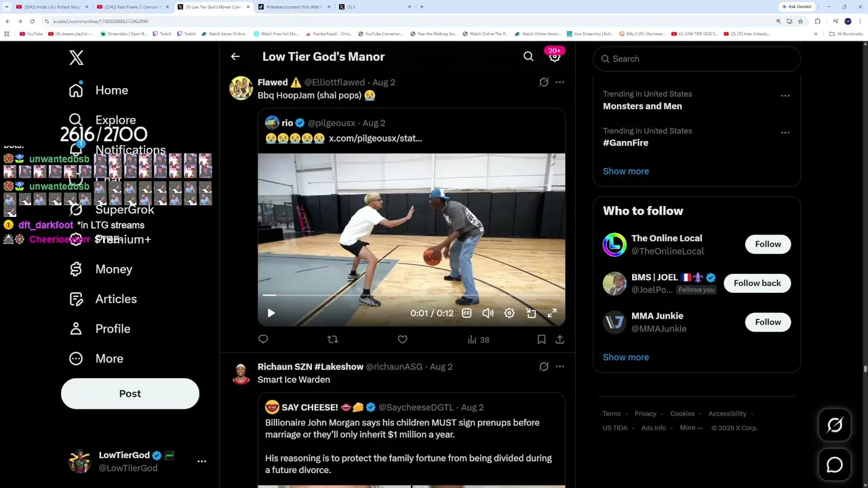This screenshot has height=488, width=868.
Task: Open Grok action on Flawed's post
Action: click(544, 82)
